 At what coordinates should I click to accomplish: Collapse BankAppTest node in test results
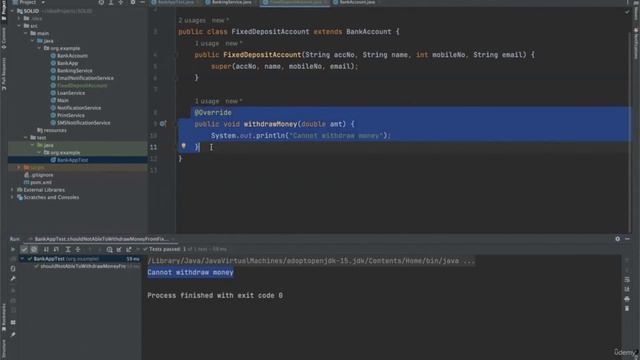(x=22, y=258)
